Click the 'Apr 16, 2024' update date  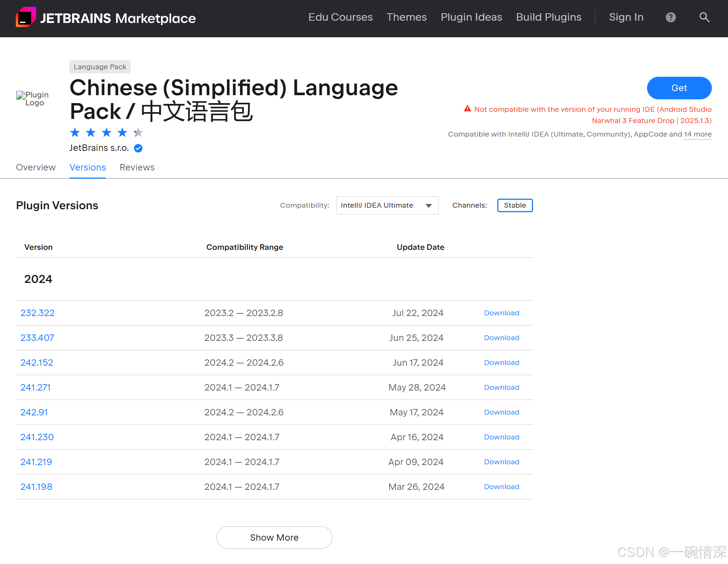417,437
